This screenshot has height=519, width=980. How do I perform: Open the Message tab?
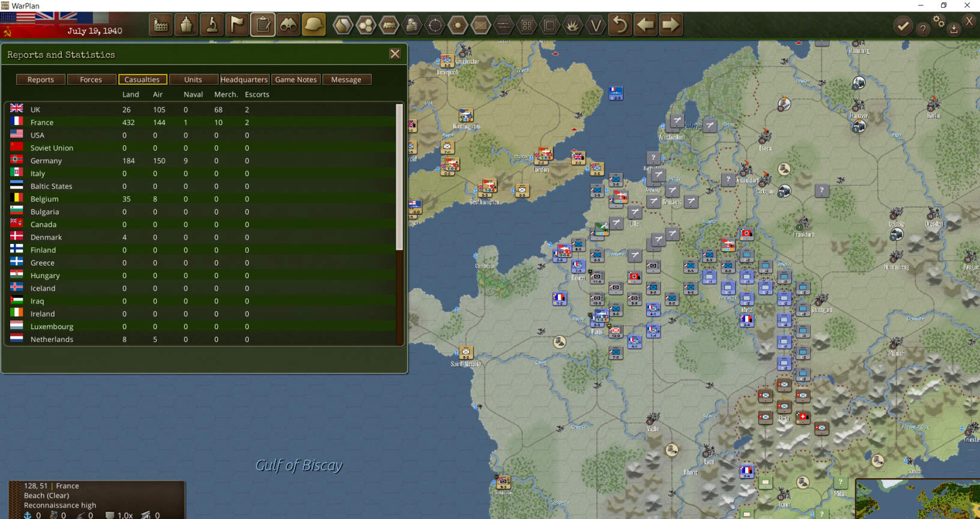(x=346, y=79)
